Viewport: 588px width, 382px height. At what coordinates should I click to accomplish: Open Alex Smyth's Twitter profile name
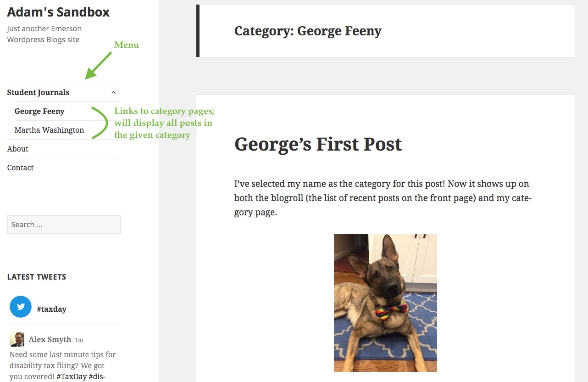tap(50, 339)
